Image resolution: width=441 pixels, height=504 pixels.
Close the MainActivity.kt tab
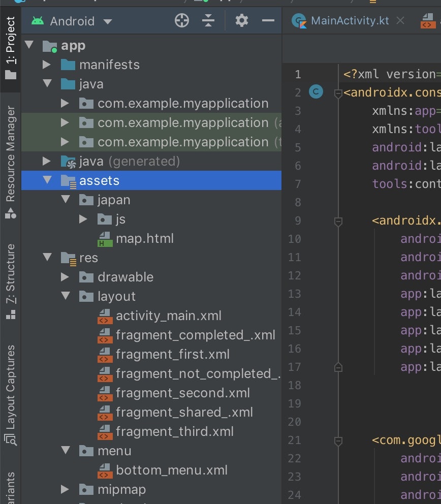coord(400,20)
